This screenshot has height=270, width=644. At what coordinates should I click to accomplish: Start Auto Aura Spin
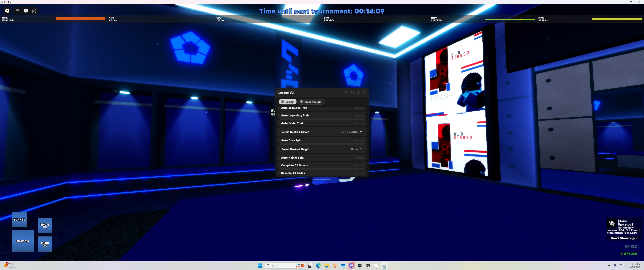(x=322, y=140)
